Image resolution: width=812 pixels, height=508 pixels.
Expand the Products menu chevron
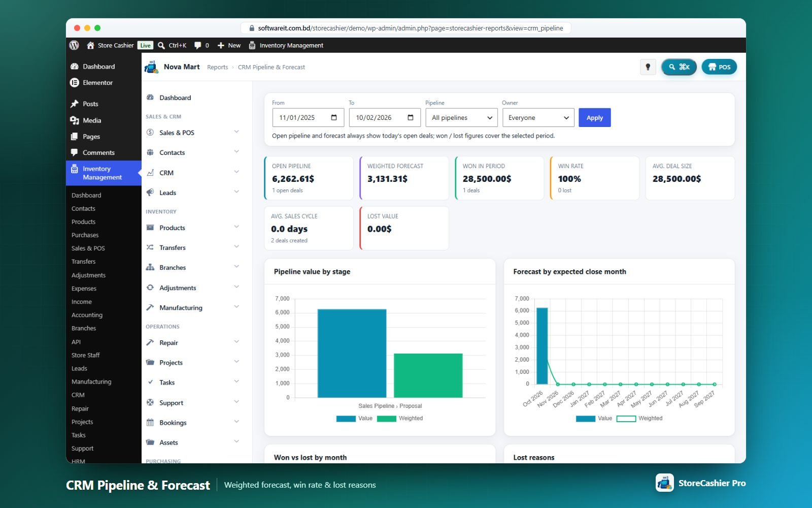point(236,227)
